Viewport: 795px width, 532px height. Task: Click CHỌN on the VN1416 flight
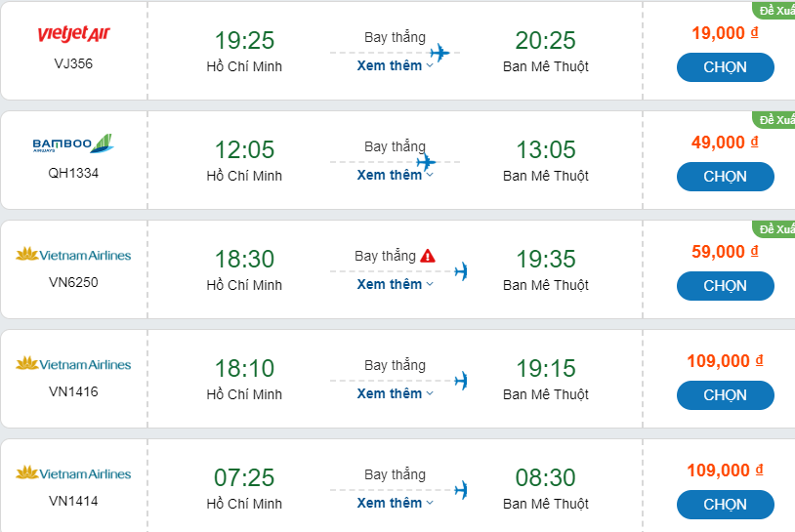point(725,395)
